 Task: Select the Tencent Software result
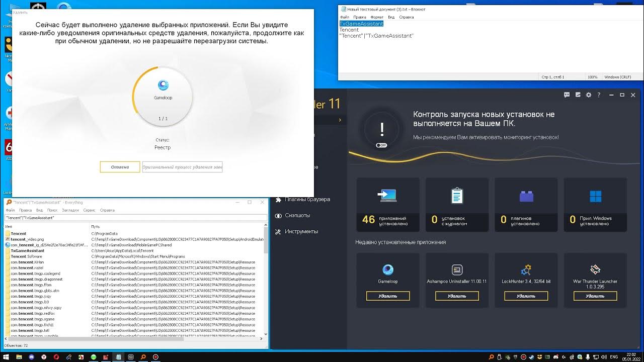[x=26, y=256]
